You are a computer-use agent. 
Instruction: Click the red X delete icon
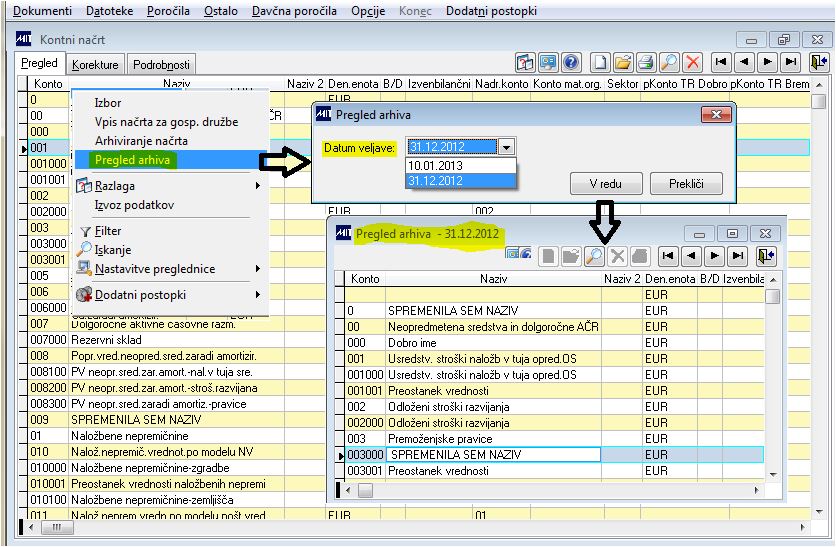[x=693, y=63]
